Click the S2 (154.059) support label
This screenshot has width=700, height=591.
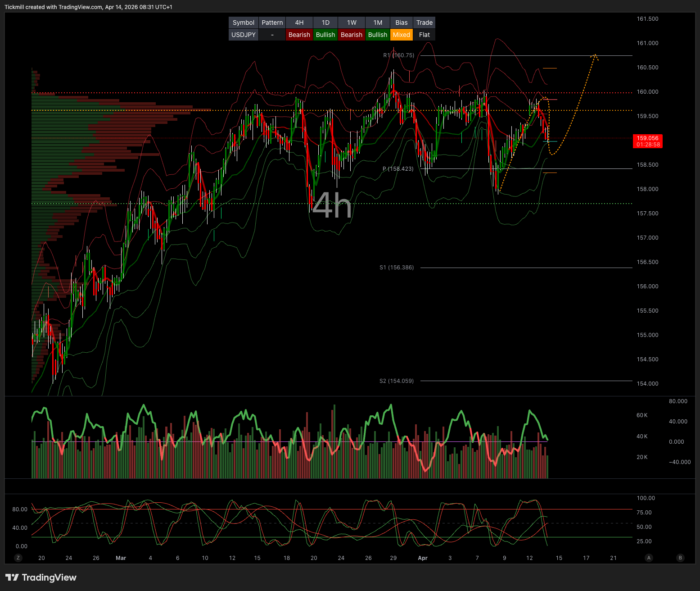point(396,381)
